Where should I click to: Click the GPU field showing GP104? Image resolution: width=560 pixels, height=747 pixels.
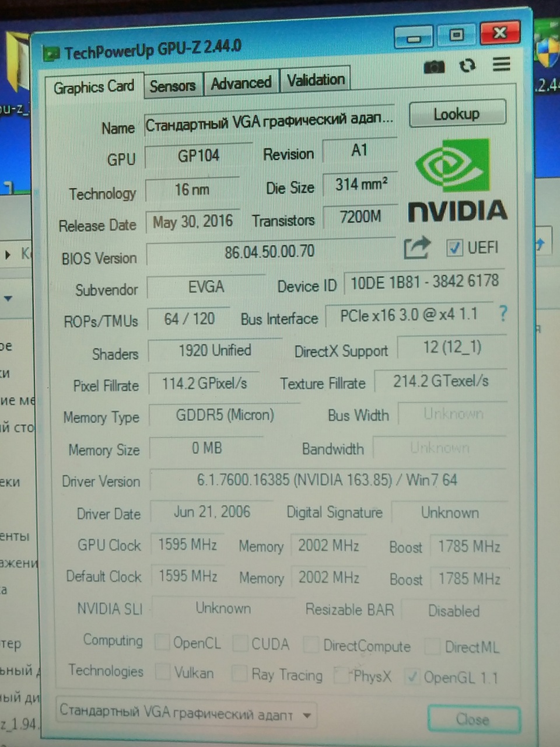click(x=198, y=156)
